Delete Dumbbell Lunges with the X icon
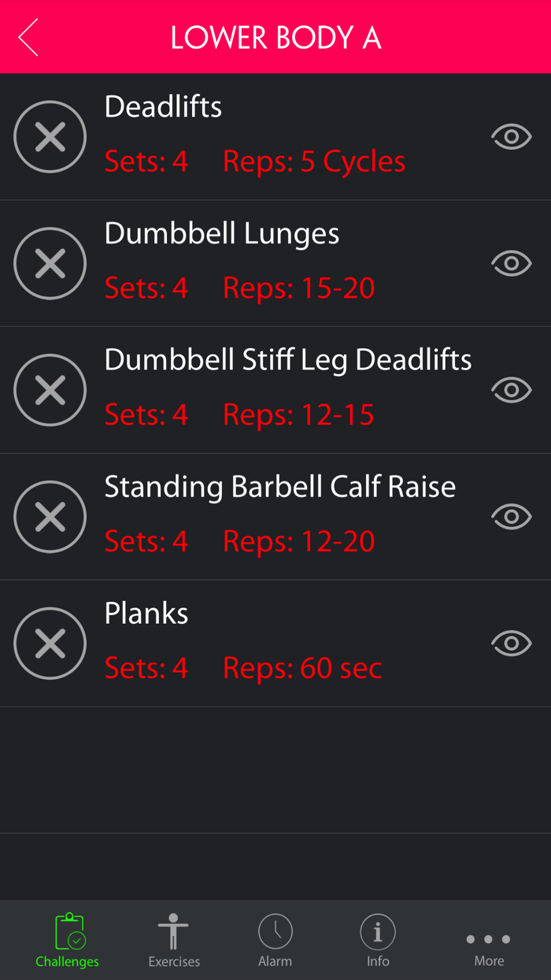551x980 pixels. point(50,263)
